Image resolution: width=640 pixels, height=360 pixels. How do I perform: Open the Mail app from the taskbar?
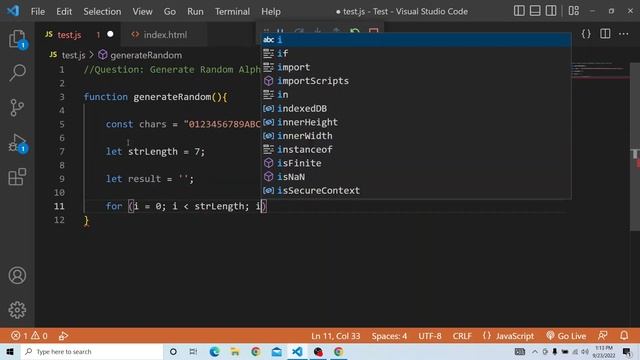tap(277, 351)
